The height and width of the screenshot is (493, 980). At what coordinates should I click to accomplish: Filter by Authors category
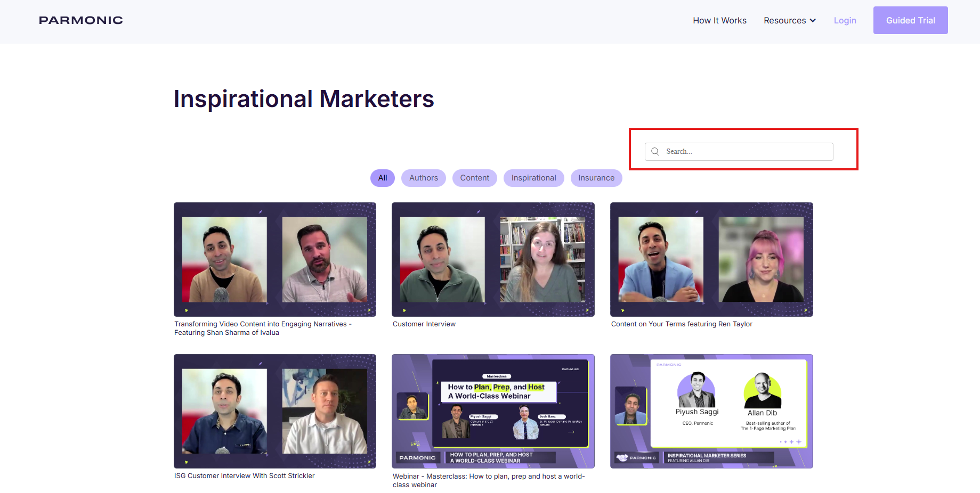point(424,178)
